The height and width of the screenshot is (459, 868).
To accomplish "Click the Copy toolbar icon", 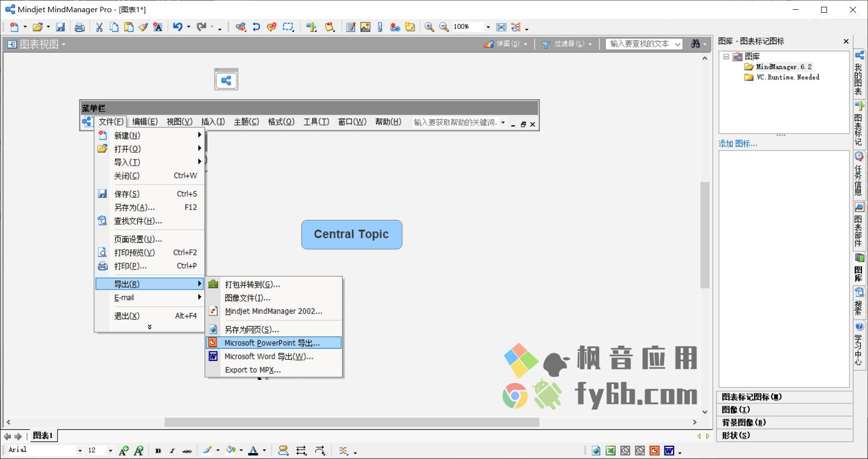I will 114,27.
